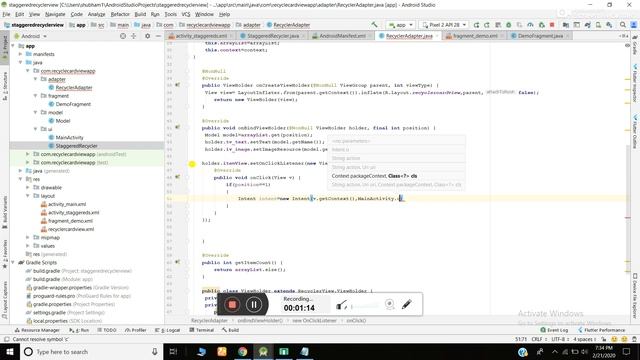Collapse the Gradle Scripts node
Screen dimensions: 640x360
[x=13, y=262]
